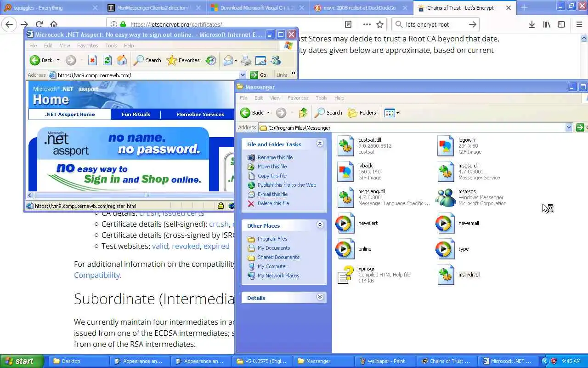Viewport: 588px width, 368px height.
Task: Open Shared Documents in Other Places
Action: [x=278, y=257]
